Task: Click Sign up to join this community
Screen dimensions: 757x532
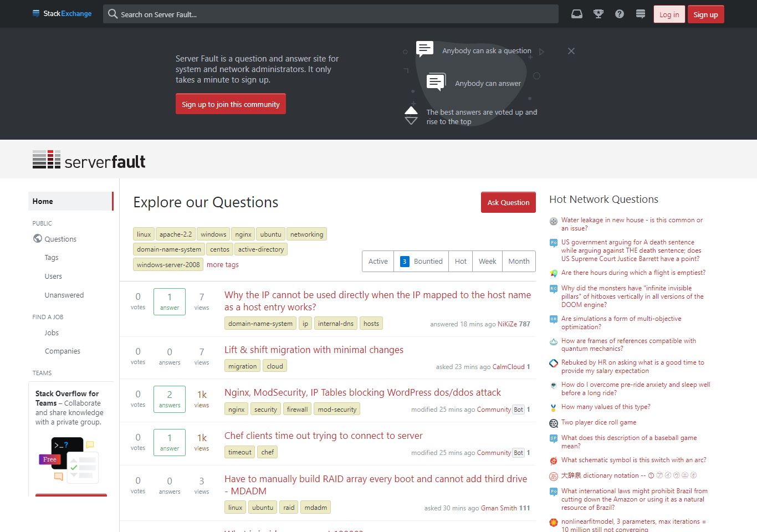Action: coord(231,104)
